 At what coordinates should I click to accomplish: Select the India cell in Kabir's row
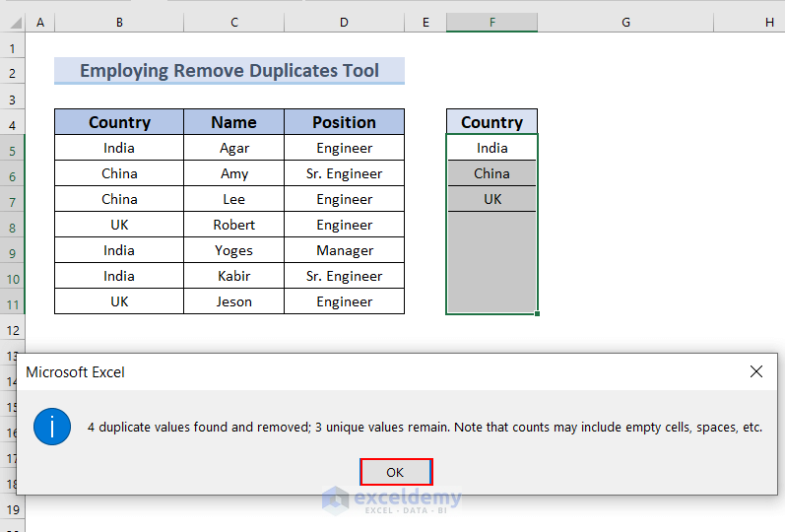(119, 276)
